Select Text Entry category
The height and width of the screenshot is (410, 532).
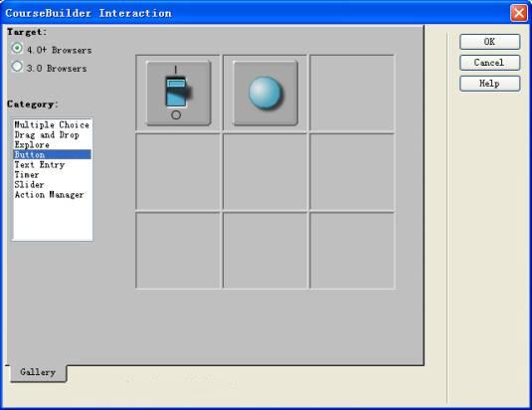click(40, 165)
